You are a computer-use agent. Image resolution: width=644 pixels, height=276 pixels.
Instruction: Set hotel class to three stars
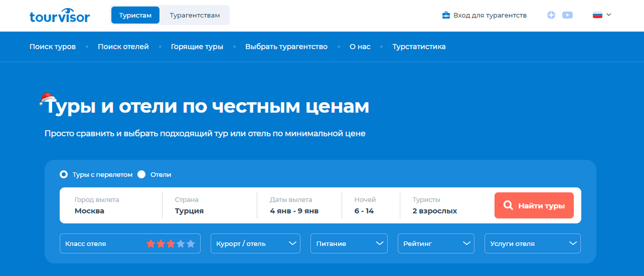pos(171,244)
